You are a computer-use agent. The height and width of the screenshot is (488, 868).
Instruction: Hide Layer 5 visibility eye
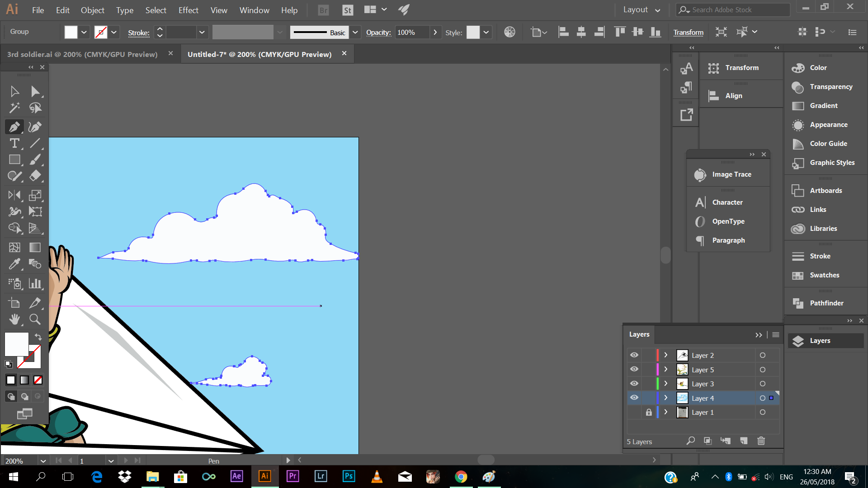tap(634, 369)
